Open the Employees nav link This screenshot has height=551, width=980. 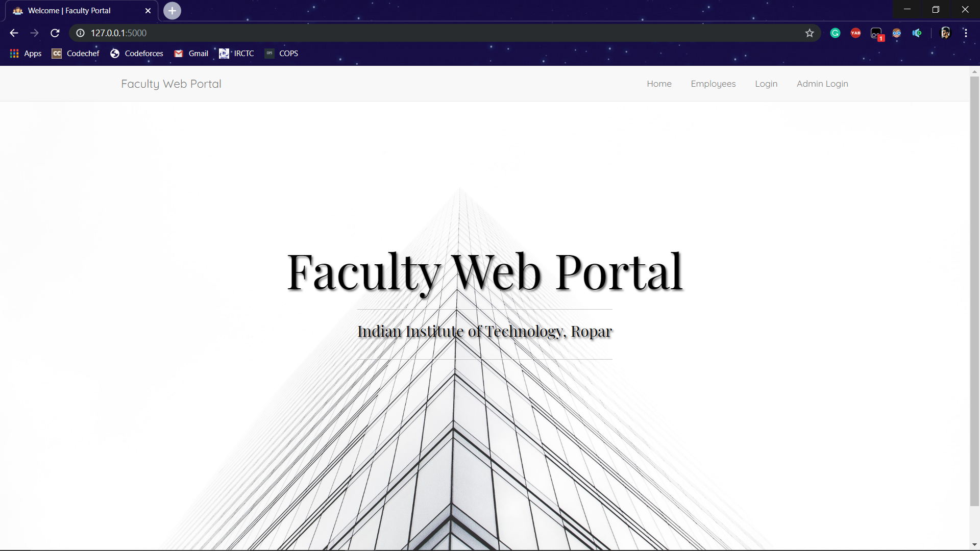click(x=713, y=84)
